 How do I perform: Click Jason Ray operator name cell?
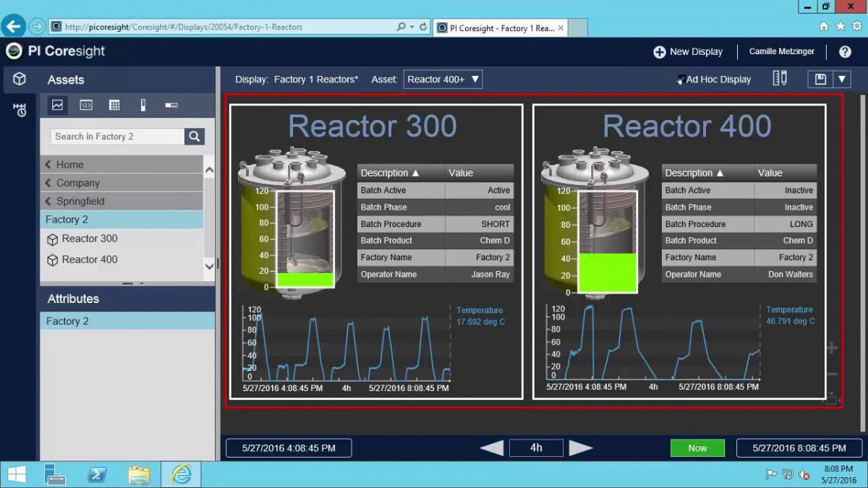pos(480,274)
